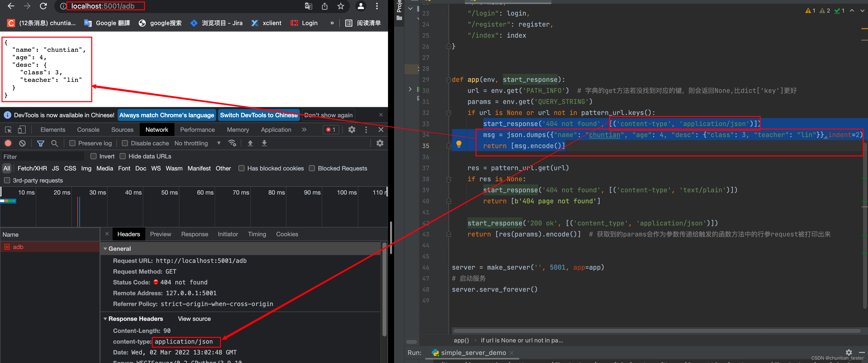
Task: Open the Preview tab
Action: pos(160,234)
